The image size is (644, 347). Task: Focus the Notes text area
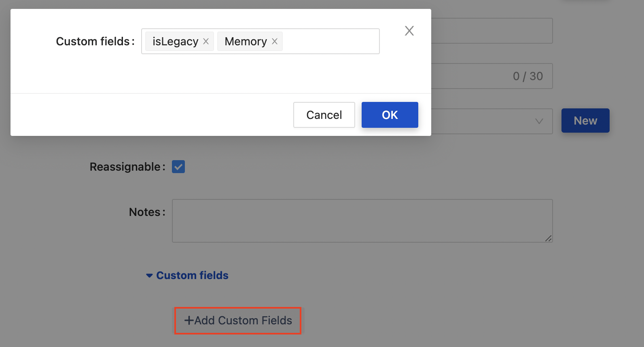click(362, 221)
